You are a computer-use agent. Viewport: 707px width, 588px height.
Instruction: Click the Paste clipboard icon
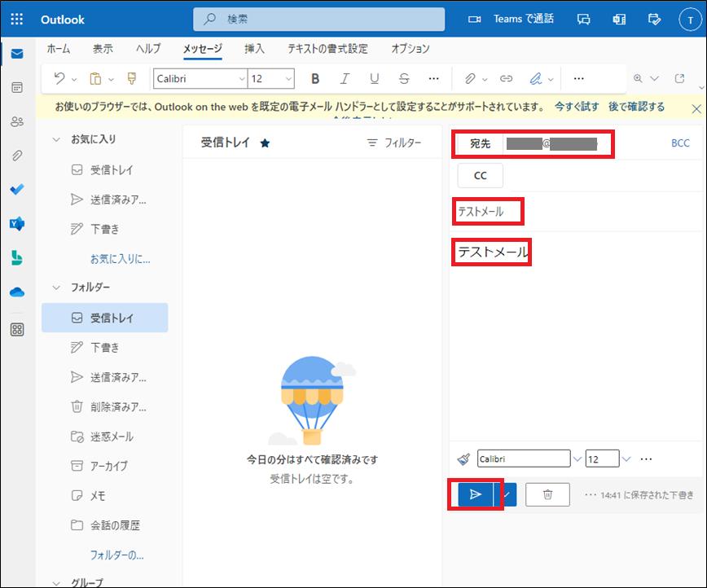(95, 78)
